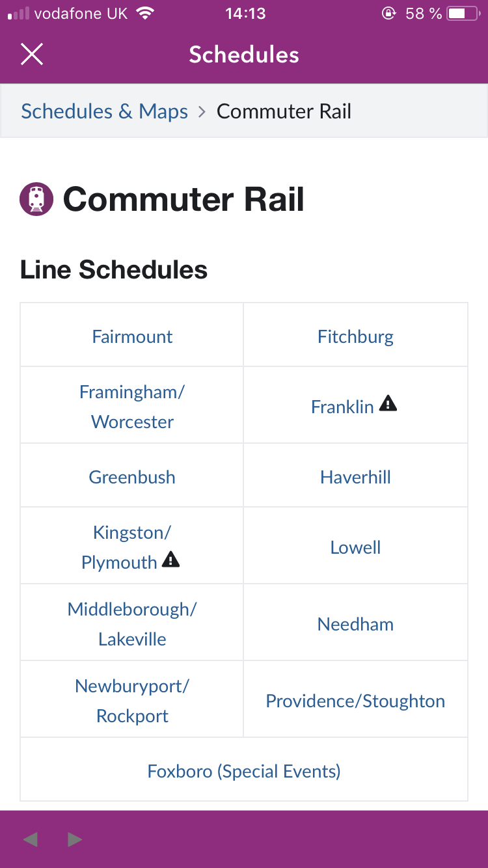Tap the breadcrumb chevron separator
This screenshot has height=868, width=488.
coord(202,112)
